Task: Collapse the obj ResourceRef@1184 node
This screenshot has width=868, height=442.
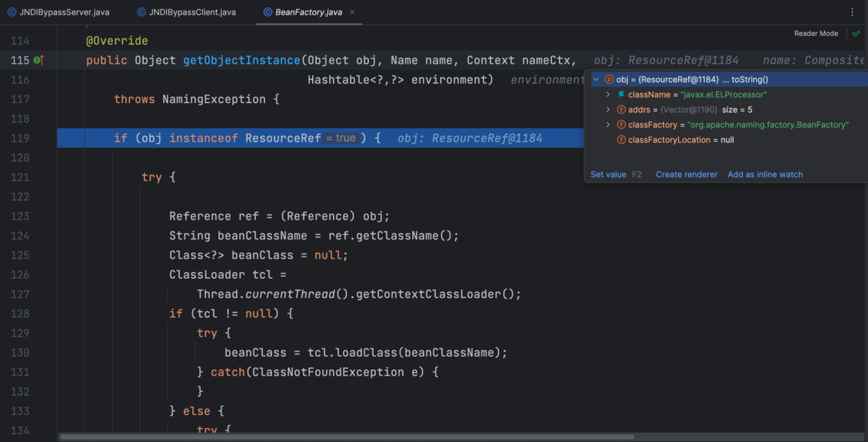Action: (x=596, y=80)
